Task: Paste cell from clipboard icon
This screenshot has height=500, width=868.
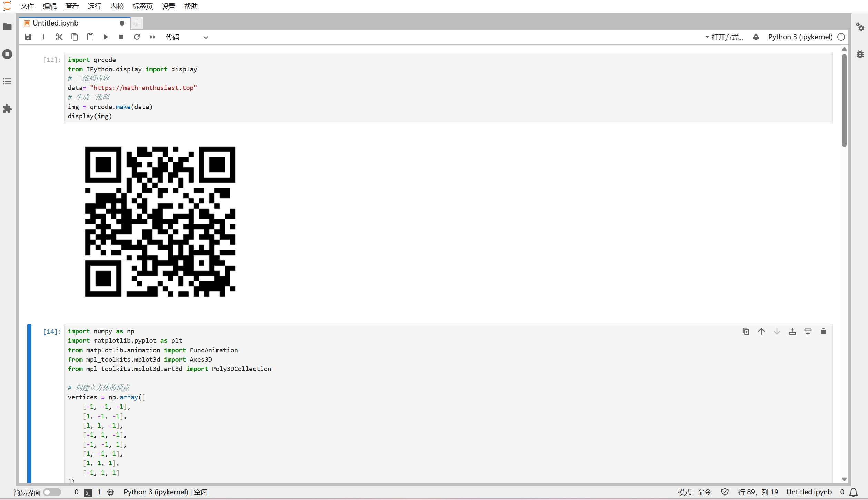Action: (x=90, y=37)
